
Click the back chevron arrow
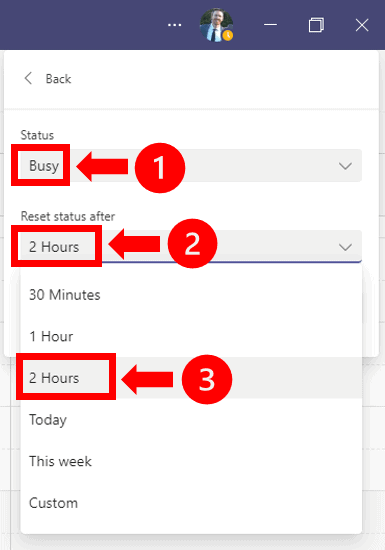tap(28, 79)
